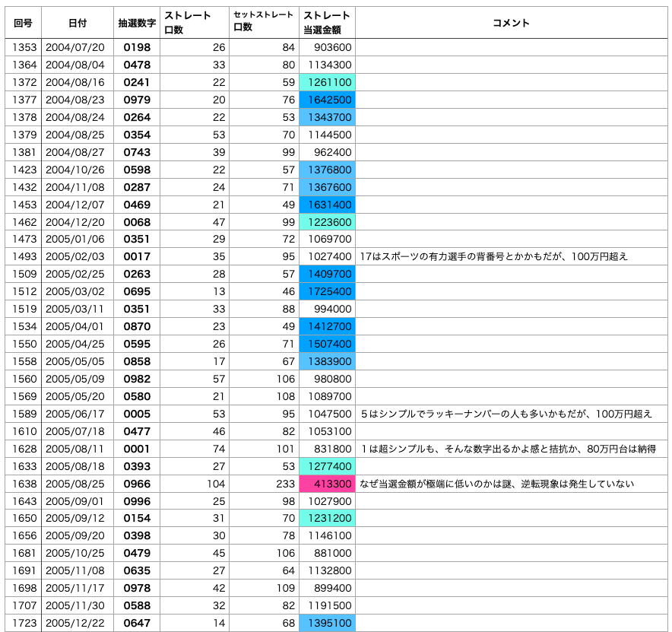Click the セットストレート口数 column header

264,23
